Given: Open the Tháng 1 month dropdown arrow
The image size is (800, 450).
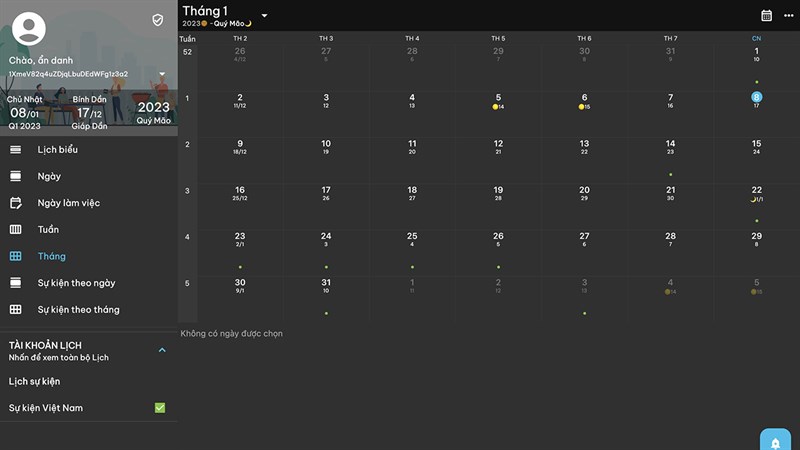Looking at the screenshot, I should point(264,16).
